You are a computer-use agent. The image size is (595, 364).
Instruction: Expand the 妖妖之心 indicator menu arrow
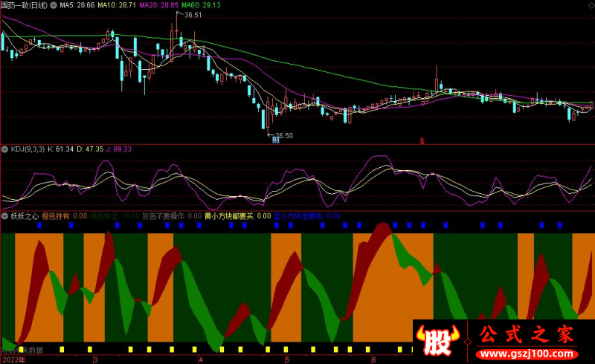[x=5, y=216]
